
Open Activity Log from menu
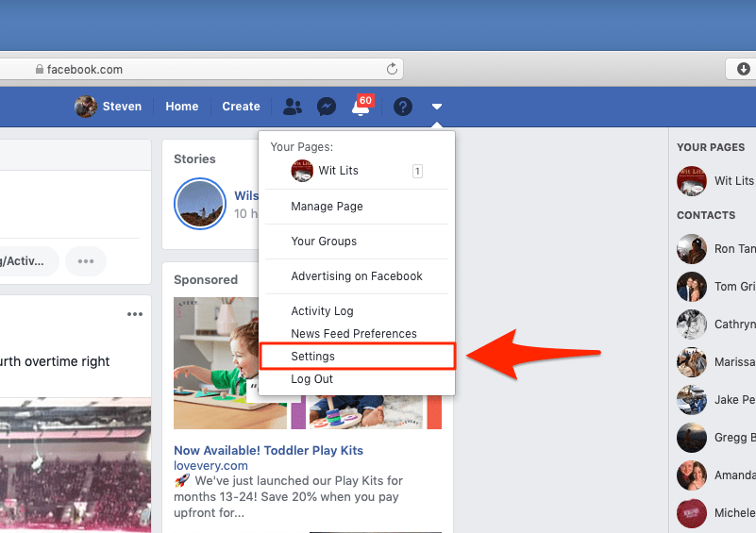tap(357, 310)
